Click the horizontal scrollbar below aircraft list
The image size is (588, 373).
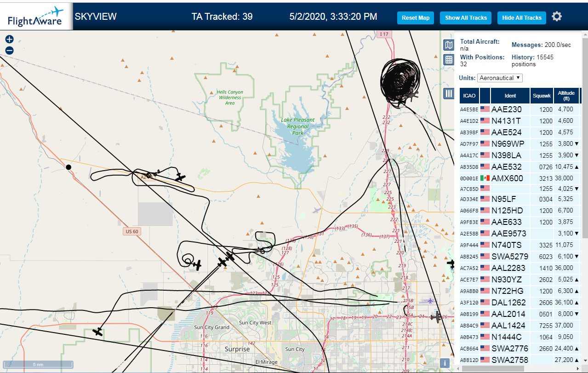click(493, 368)
